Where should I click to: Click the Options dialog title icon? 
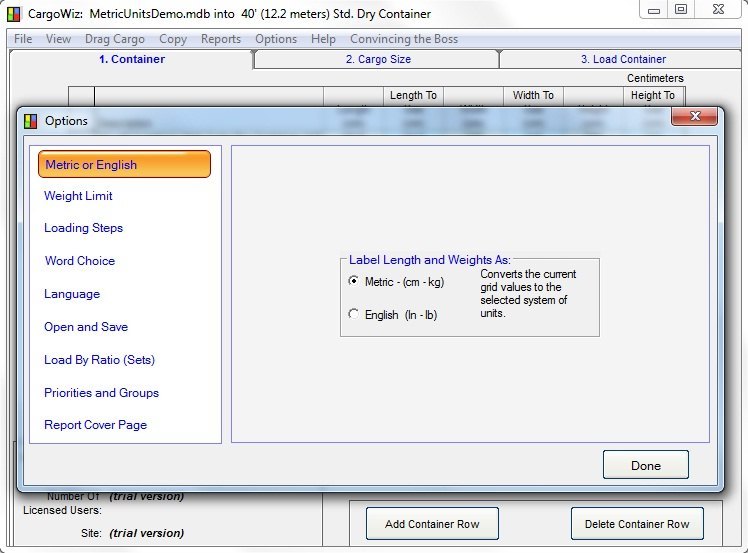[30, 121]
